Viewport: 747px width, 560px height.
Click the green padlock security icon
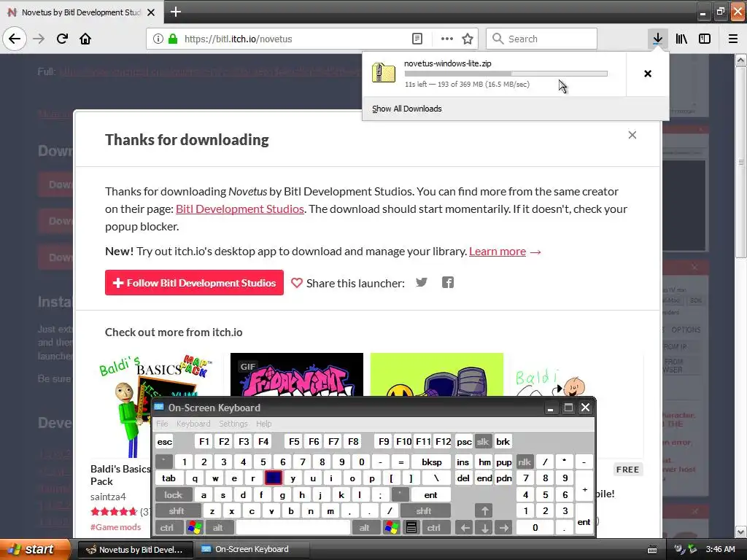(173, 39)
